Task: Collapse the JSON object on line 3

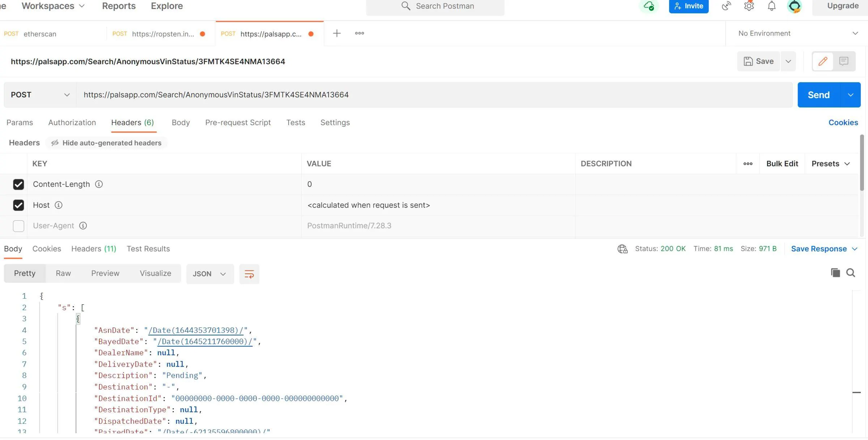Action: point(78,319)
